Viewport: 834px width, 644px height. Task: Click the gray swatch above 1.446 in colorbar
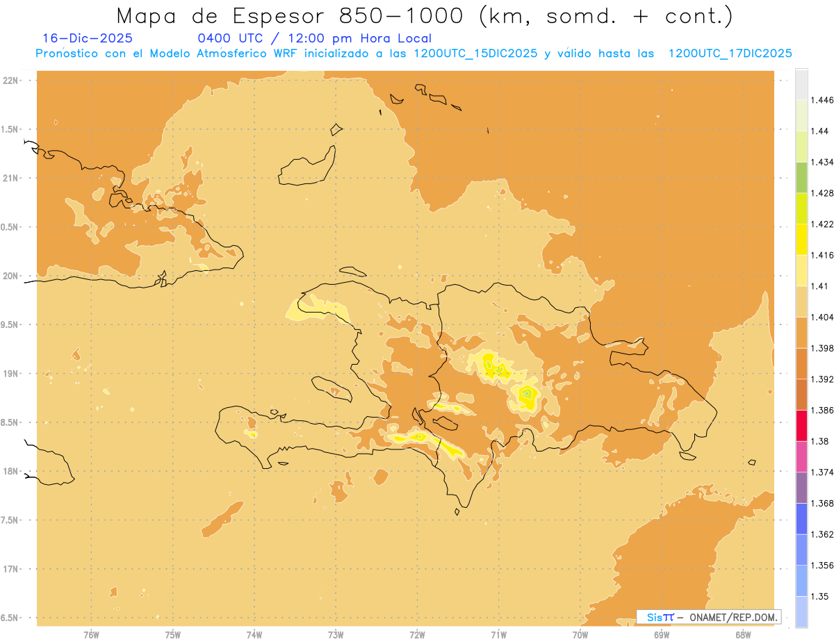click(x=801, y=84)
